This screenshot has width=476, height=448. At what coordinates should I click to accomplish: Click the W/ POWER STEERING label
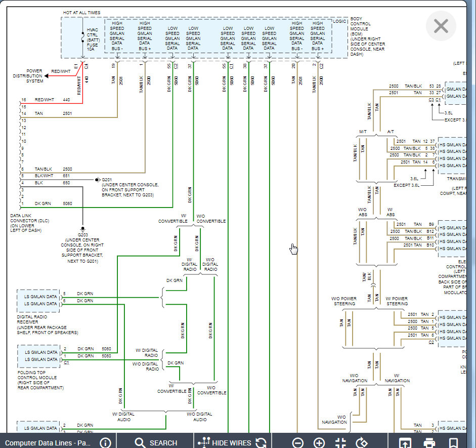pos(397,301)
